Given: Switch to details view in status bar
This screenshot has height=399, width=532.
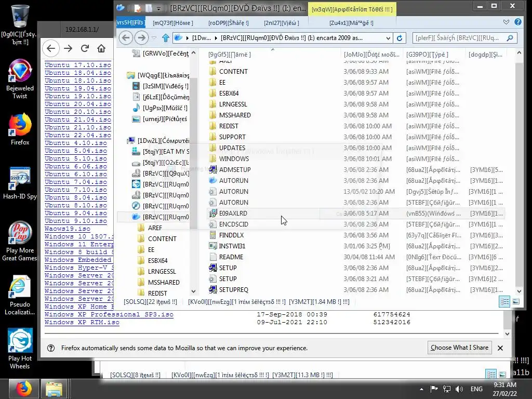Looking at the screenshot, I should (x=504, y=302).
